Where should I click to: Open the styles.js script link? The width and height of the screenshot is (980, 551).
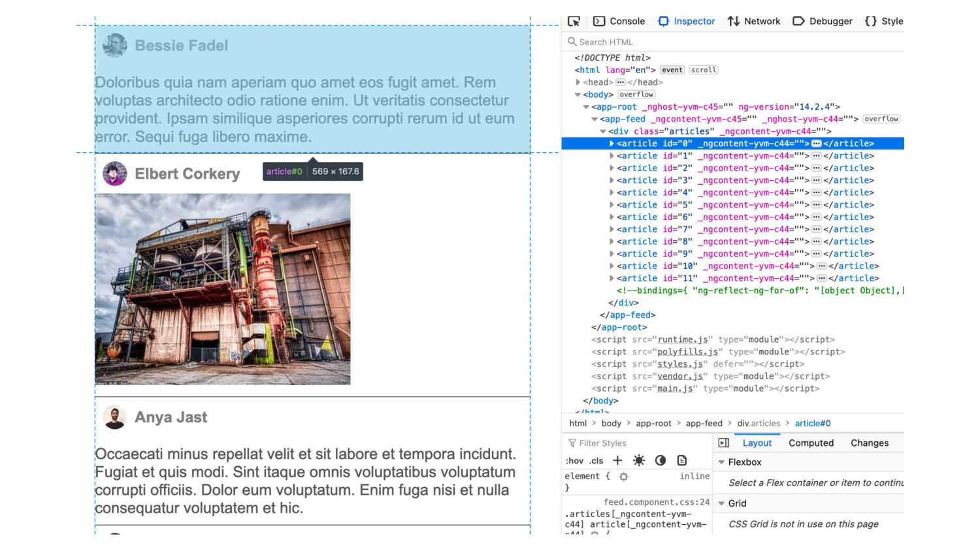[680, 364]
